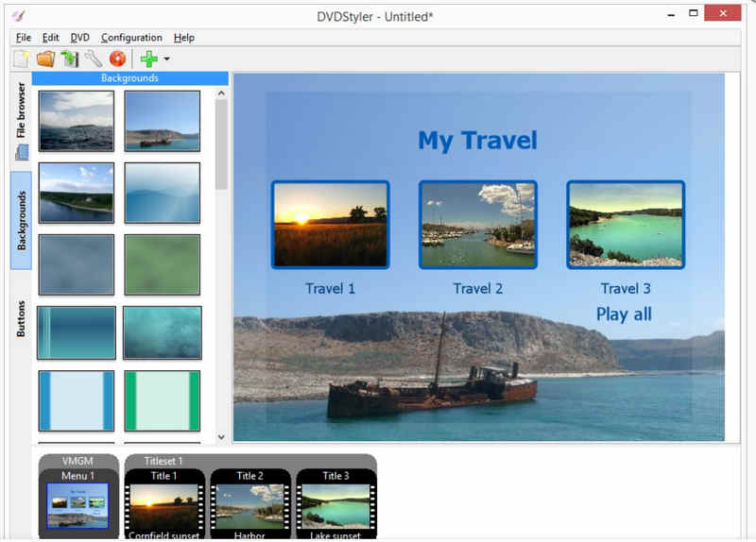
Task: Select the Travel 2 label in the menu
Action: (478, 289)
